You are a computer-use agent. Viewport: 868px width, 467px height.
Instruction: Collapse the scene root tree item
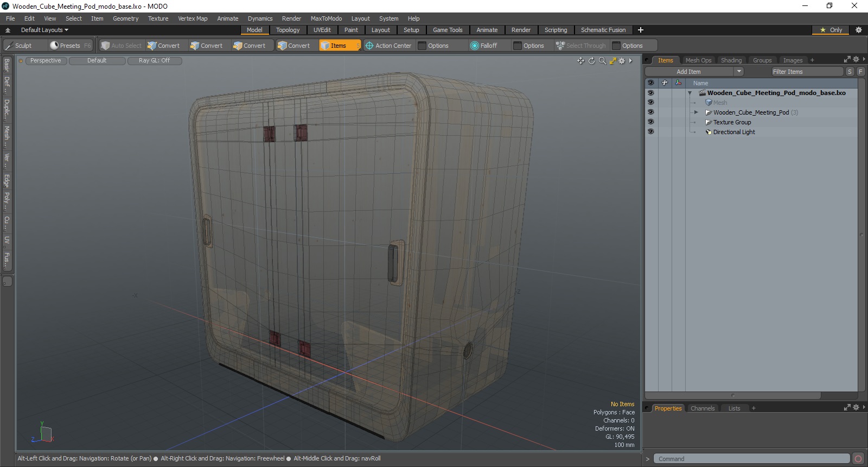point(690,93)
